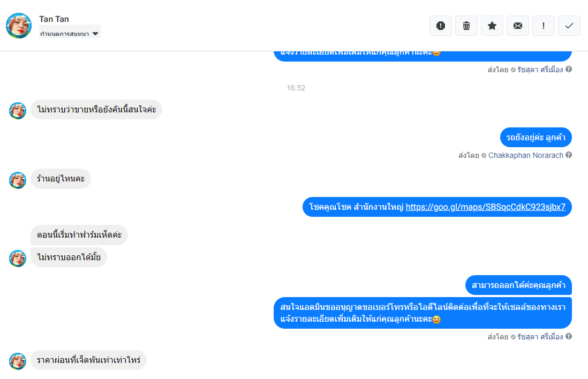Viewport: 588px width, 379px height.
Task: Click the สามารถออกได้ค่ะคุณลูกค้า bubble
Action: click(518, 285)
